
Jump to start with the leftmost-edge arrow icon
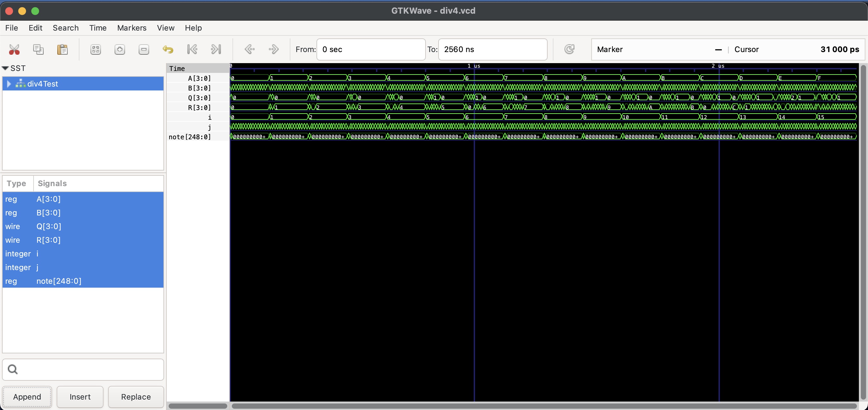click(x=192, y=49)
